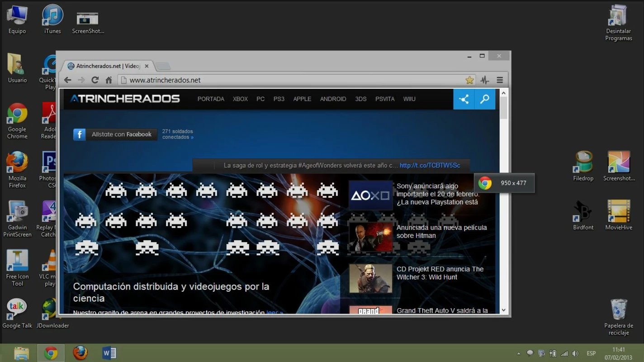Select the Usuario folder icon on desktop

pos(17,69)
